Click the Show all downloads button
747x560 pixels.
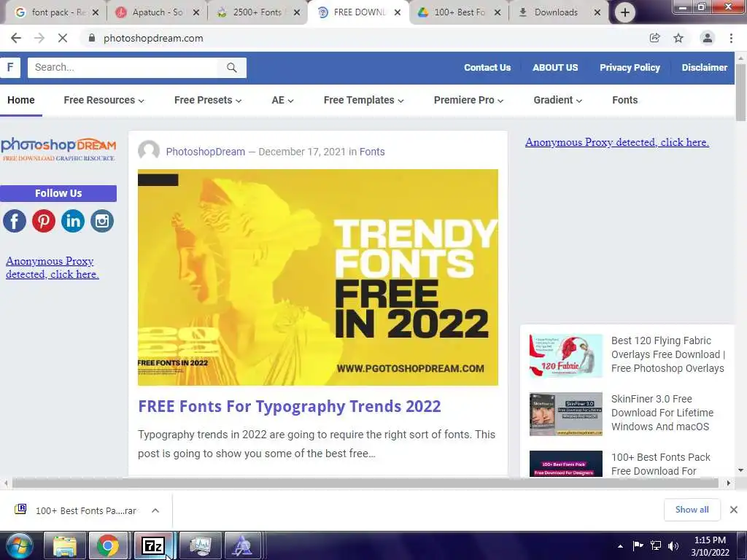[692, 510]
